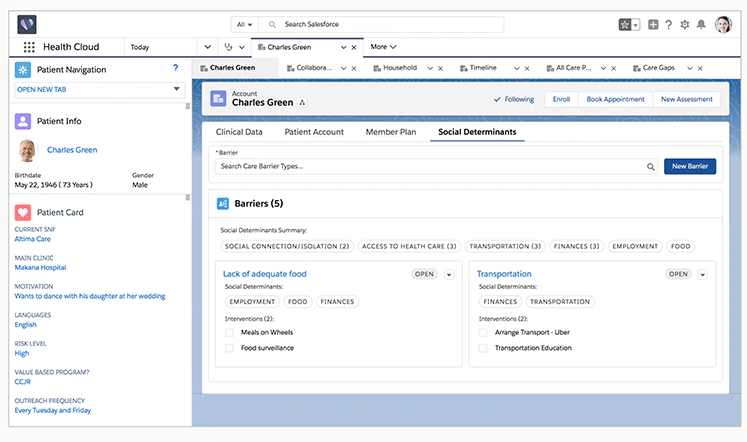Close the Care Gaps subtab
The width and height of the screenshot is (747, 442).
click(x=700, y=68)
